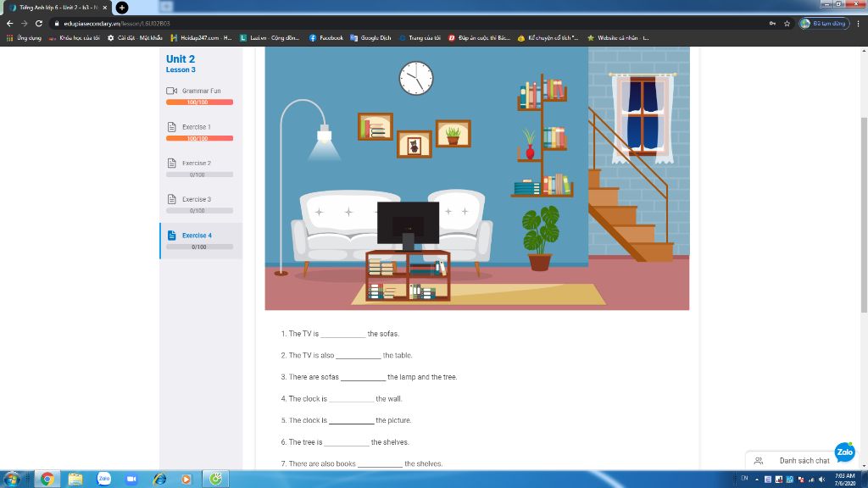
Task: Click the blank before 'the wall'
Action: click(352, 398)
